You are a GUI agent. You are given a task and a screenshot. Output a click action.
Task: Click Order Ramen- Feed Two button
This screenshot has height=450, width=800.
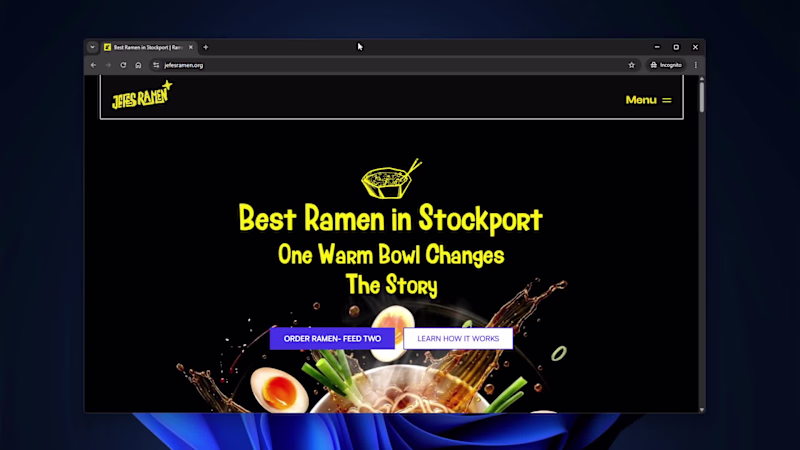coord(332,339)
